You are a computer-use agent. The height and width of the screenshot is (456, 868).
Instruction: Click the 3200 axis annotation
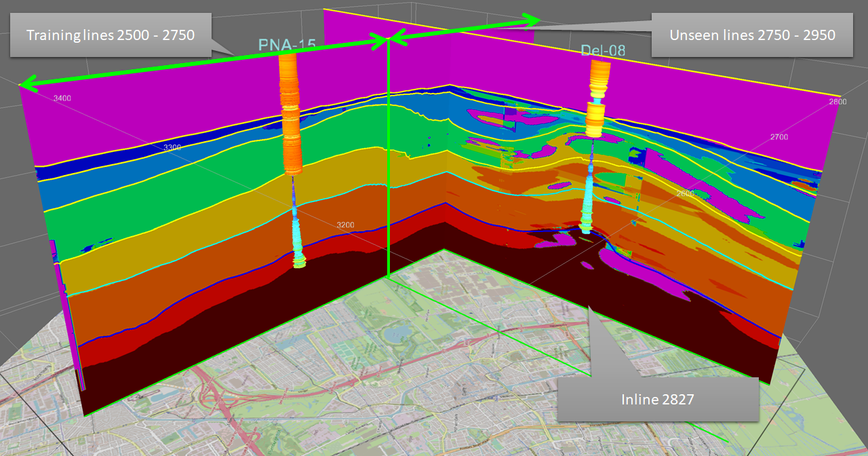pyautogui.click(x=345, y=225)
